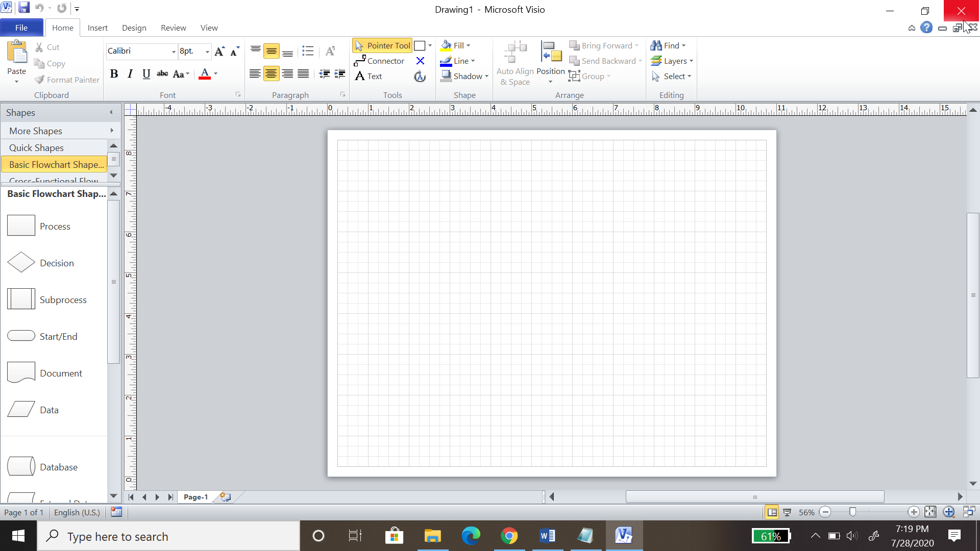Open the Calibri font name dropdown
The width and height of the screenshot is (980, 551).
174,51
